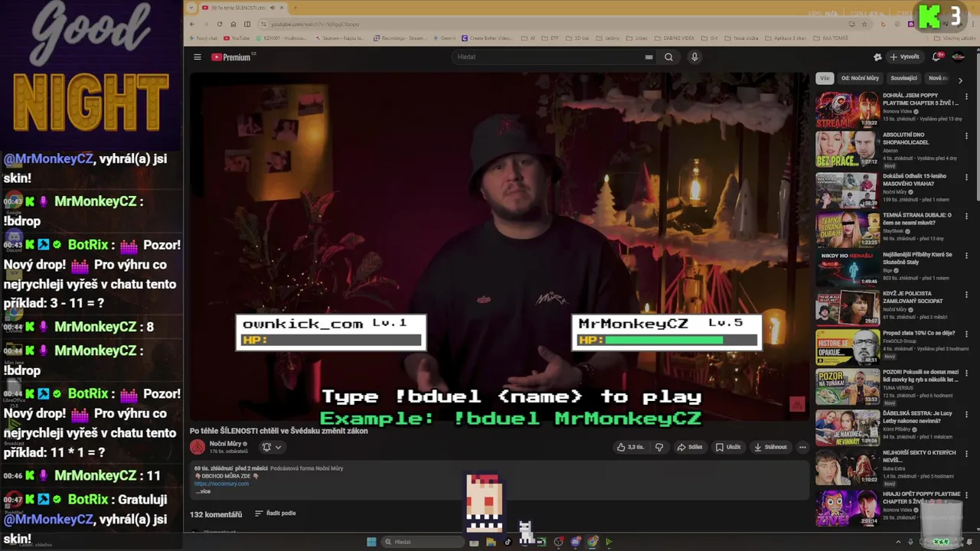Bookmark this page with the star icon
This screenshot has width=980, height=551.
[x=864, y=24]
